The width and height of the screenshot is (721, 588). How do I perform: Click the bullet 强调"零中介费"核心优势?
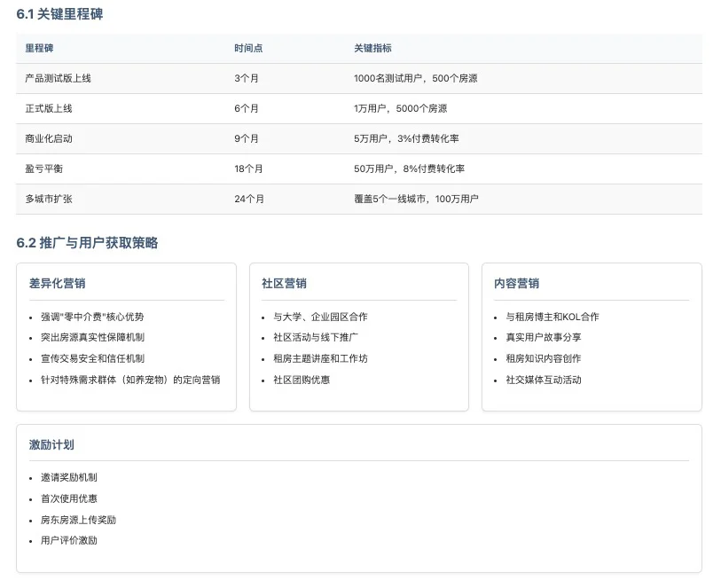coord(92,317)
